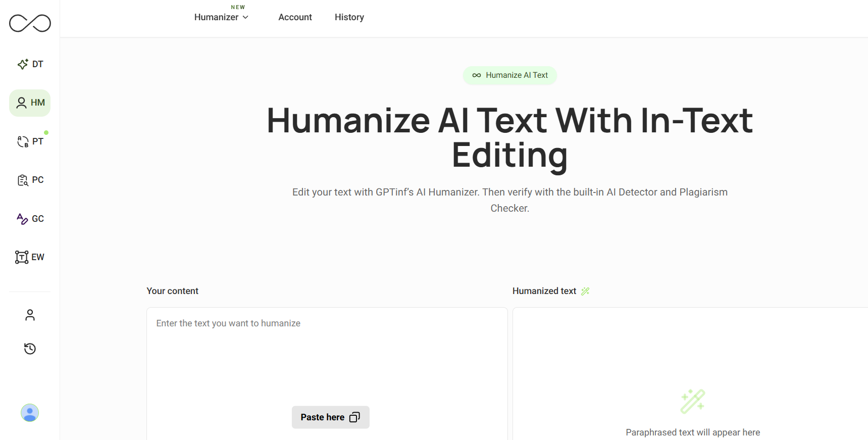
Task: Click the Paste here button
Action: [330, 417]
